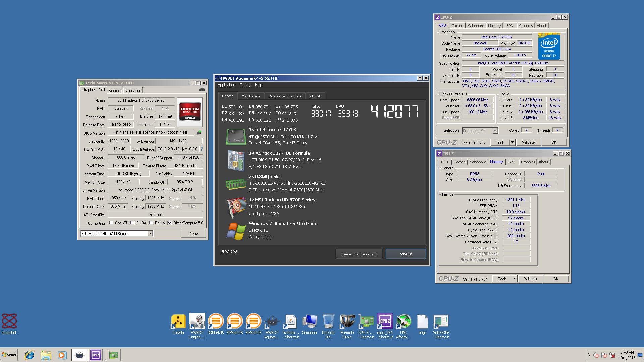
Task: Click the GPU-Z Name field ATI Radeon HD 5700
Action: (141, 100)
